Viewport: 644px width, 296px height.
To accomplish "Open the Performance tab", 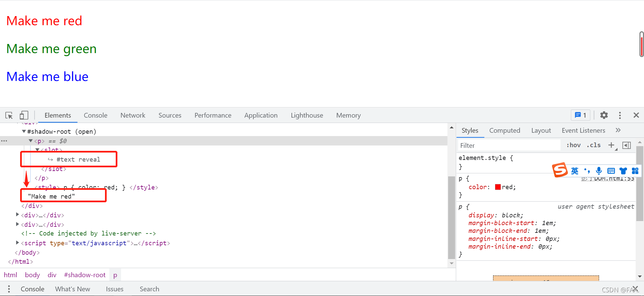I will (x=213, y=115).
